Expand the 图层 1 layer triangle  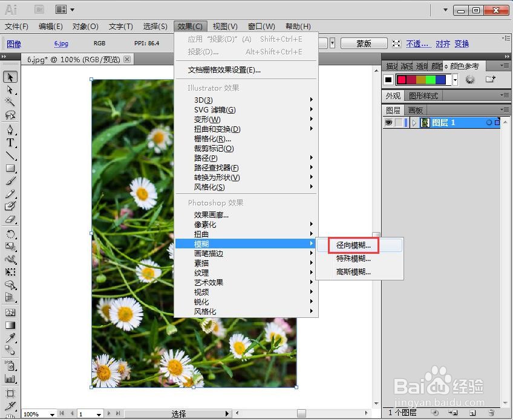point(414,123)
